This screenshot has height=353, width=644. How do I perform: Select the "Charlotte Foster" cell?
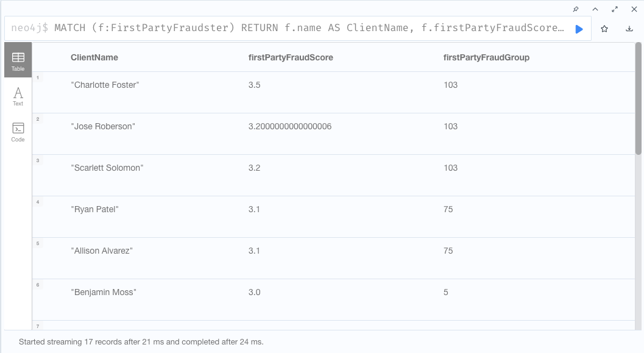coord(105,85)
